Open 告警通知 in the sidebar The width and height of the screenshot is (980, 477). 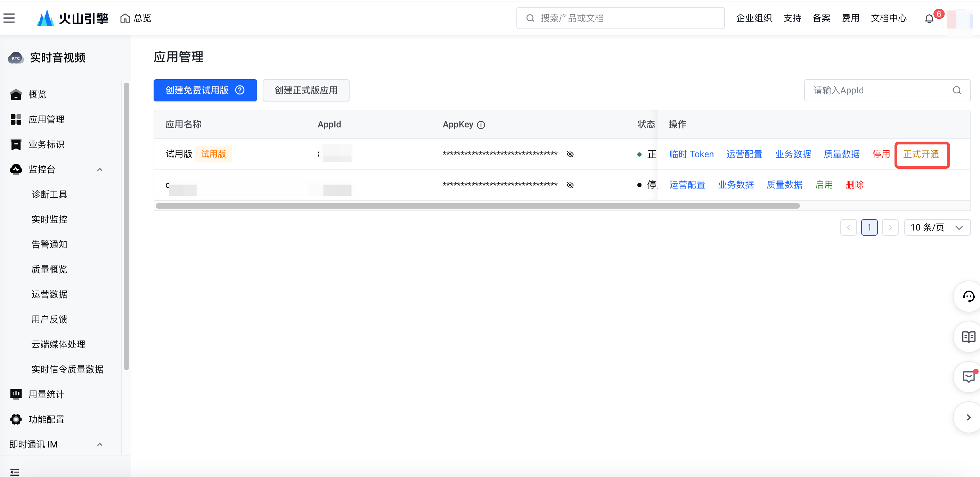[x=49, y=244]
